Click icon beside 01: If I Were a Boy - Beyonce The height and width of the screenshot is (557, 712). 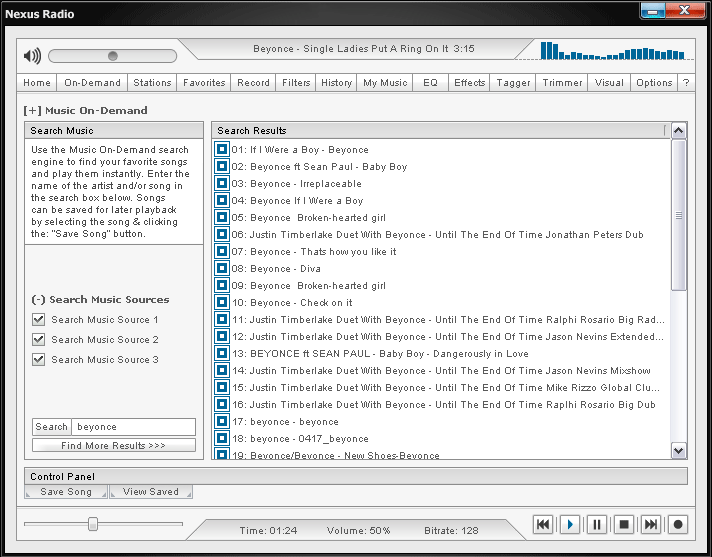tap(222, 149)
